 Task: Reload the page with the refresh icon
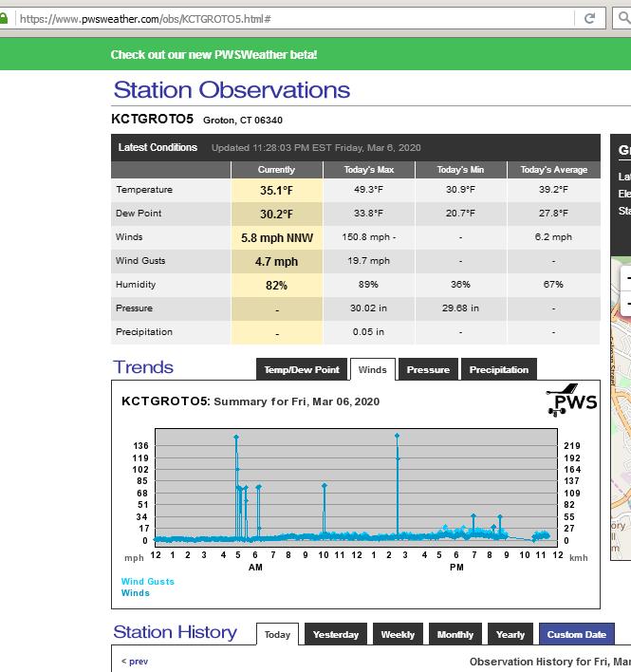pyautogui.click(x=589, y=18)
